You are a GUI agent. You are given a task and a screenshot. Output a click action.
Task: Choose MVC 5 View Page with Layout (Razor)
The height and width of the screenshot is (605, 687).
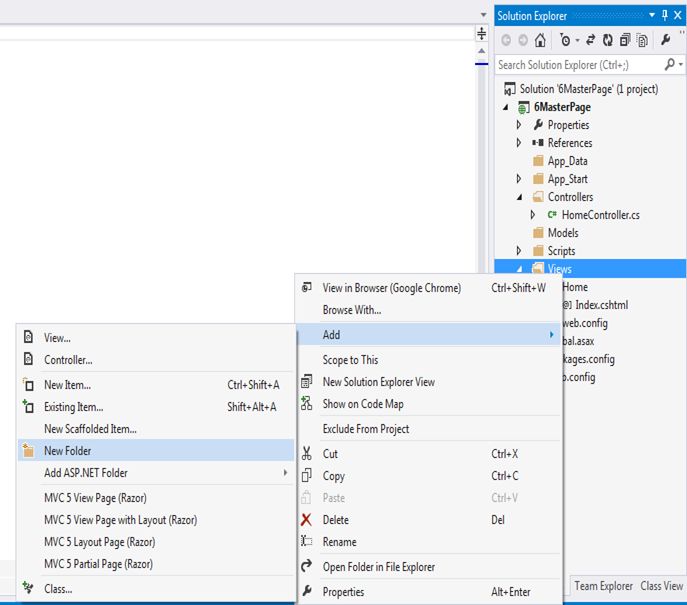[156, 520]
